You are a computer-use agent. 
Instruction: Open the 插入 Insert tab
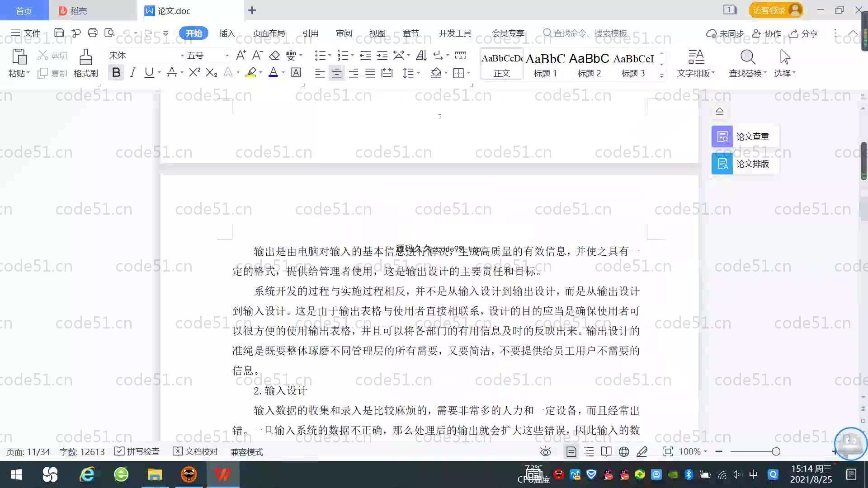227,33
